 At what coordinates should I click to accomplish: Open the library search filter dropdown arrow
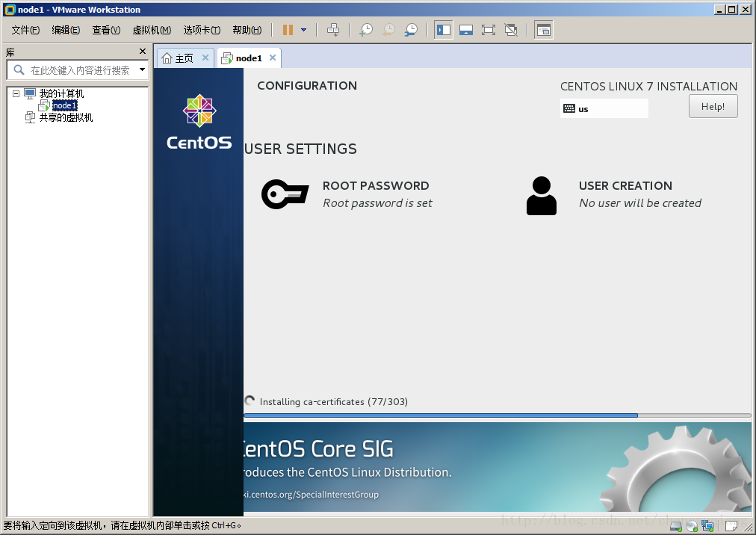[x=142, y=69]
